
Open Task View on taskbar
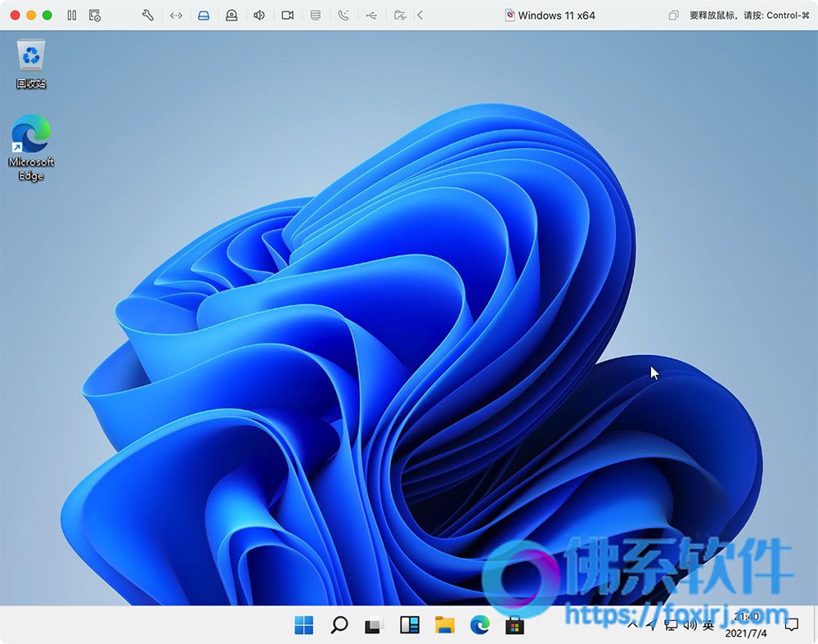[374, 624]
